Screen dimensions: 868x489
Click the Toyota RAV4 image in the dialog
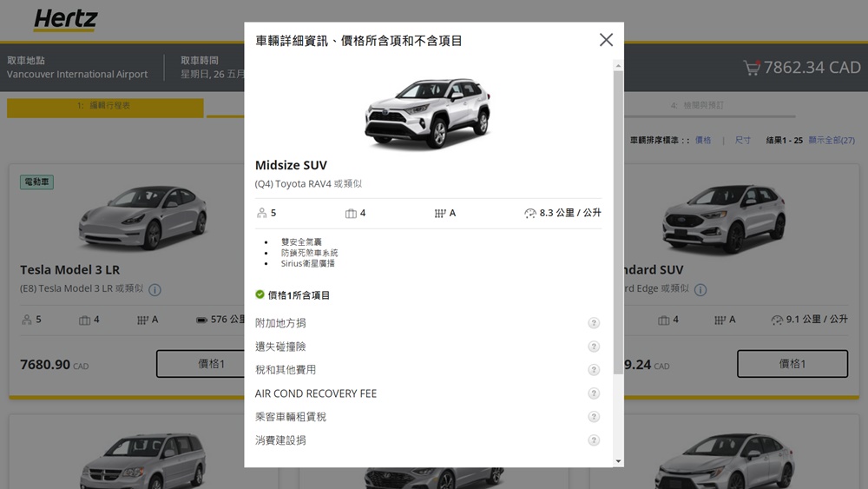tap(428, 113)
